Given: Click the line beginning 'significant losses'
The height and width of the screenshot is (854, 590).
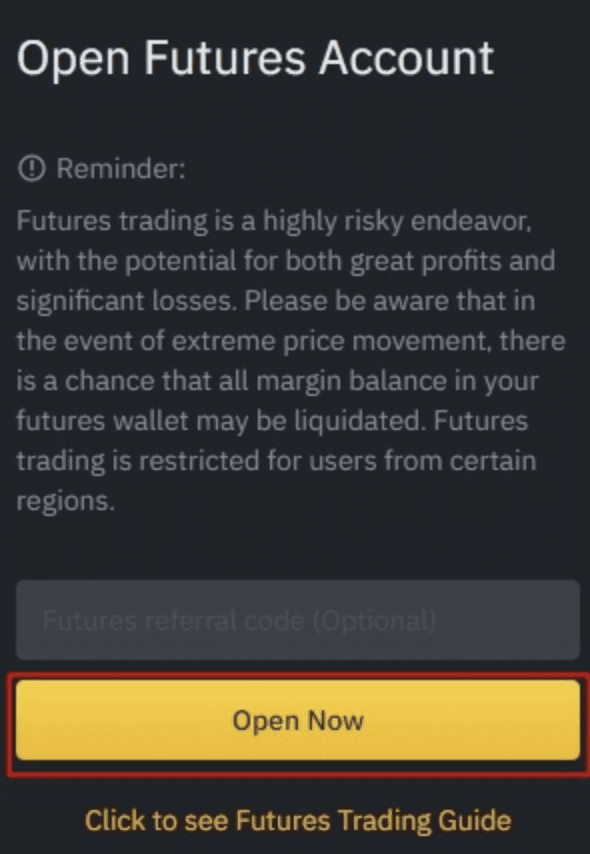Looking at the screenshot, I should [276, 302].
